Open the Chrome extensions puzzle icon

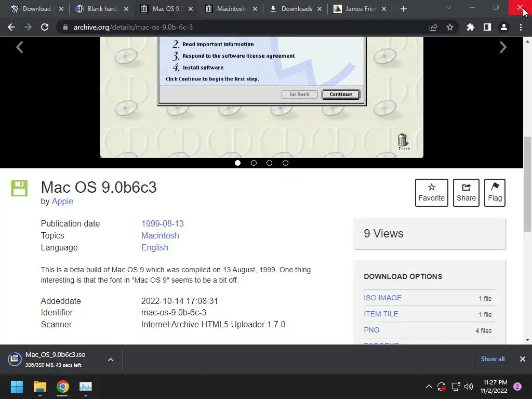471,27
